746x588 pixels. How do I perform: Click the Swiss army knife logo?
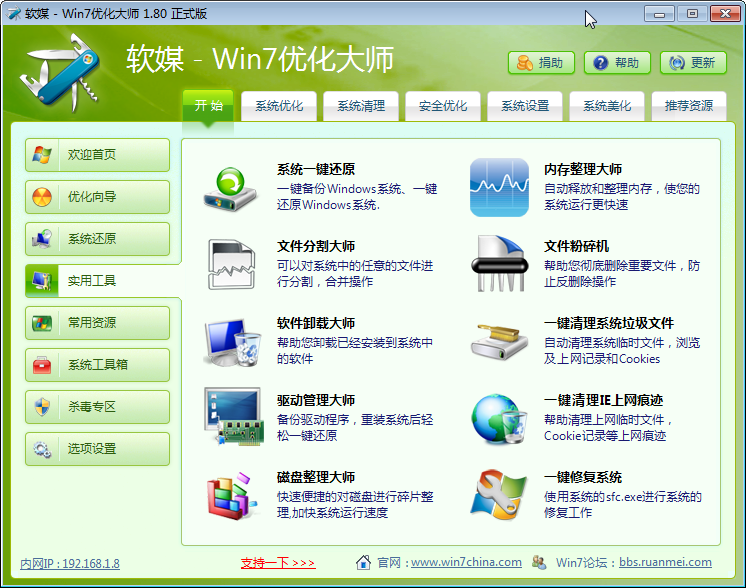60,72
